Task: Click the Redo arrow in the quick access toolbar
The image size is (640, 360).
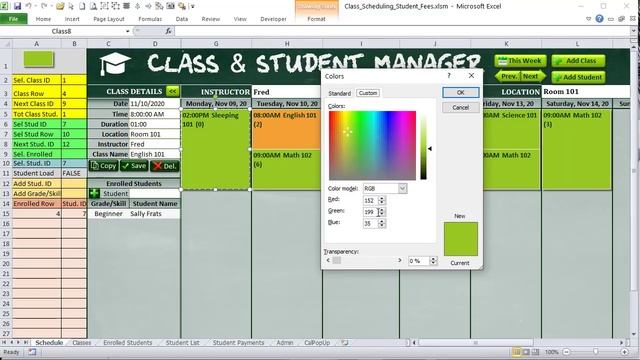Action: (44, 6)
